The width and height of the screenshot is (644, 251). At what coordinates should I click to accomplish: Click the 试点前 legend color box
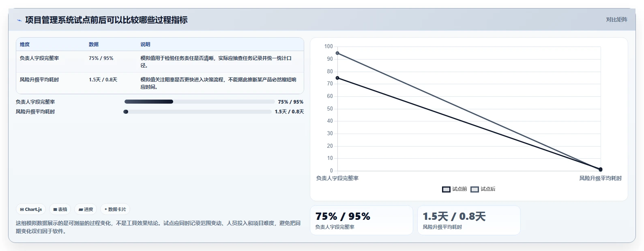coord(446,189)
